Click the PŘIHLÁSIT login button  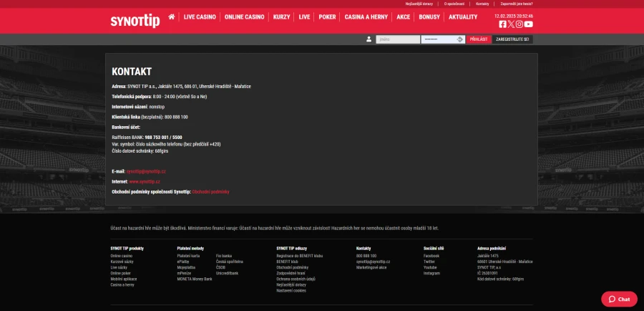tap(479, 39)
